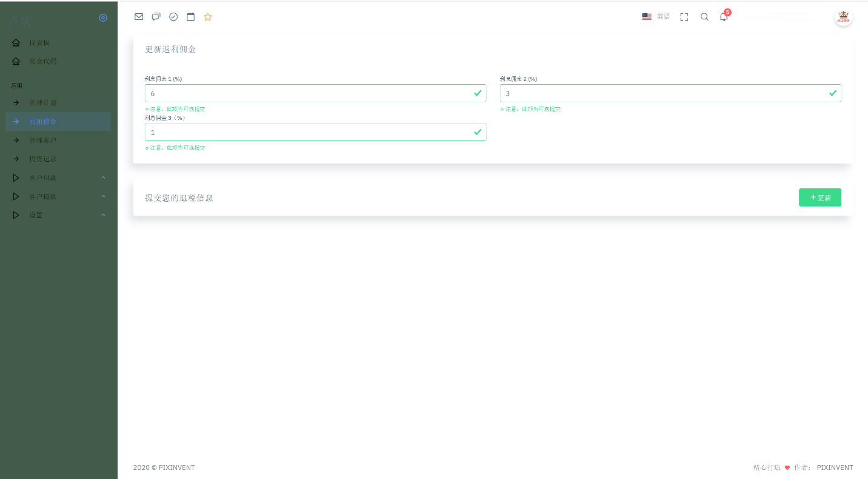Screen dimensions: 868x479
Task: Click the triangle icon beside 客户提款
Action: [x=16, y=197]
